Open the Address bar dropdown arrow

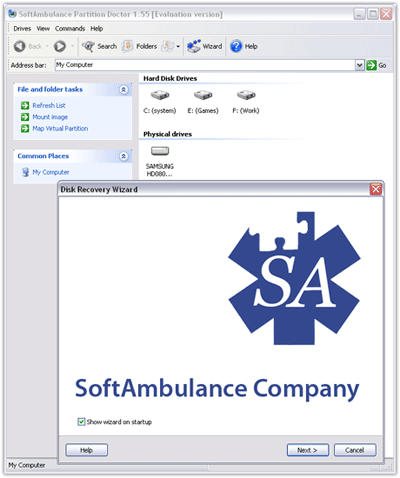[x=359, y=65]
